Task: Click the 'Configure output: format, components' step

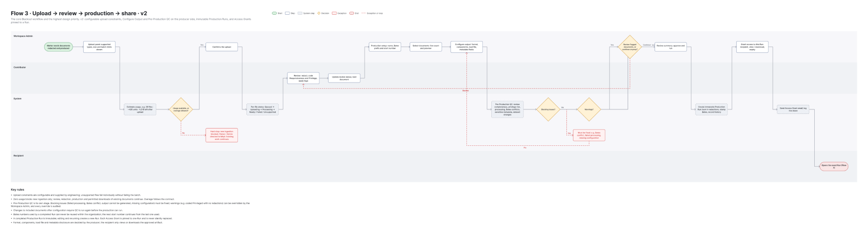Action: coord(466,47)
